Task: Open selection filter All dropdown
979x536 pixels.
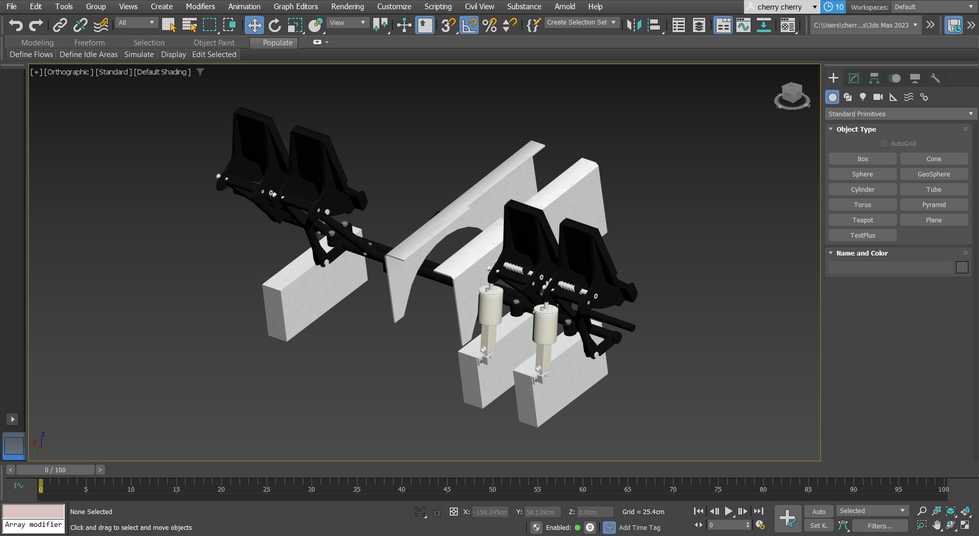Action: pos(135,22)
